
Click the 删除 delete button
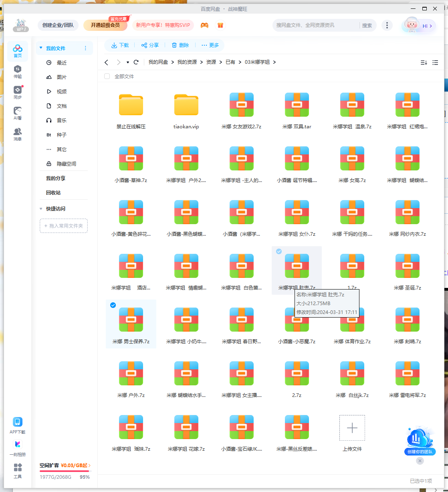[180, 45]
